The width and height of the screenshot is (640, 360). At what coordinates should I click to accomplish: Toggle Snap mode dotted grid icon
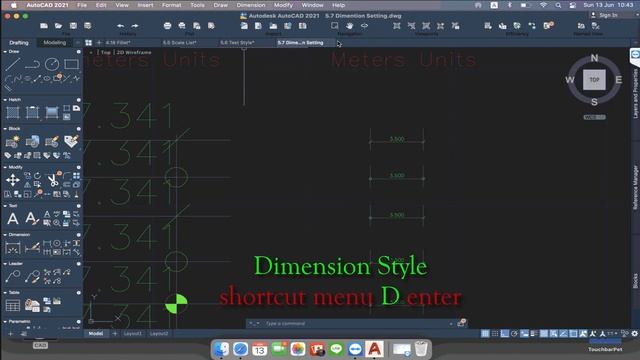point(495,333)
